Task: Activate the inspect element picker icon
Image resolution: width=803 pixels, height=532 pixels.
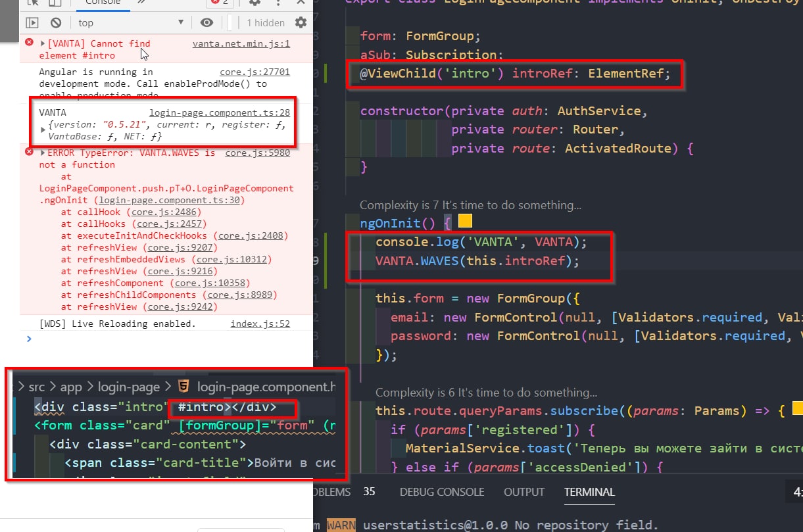Action: 33,3
